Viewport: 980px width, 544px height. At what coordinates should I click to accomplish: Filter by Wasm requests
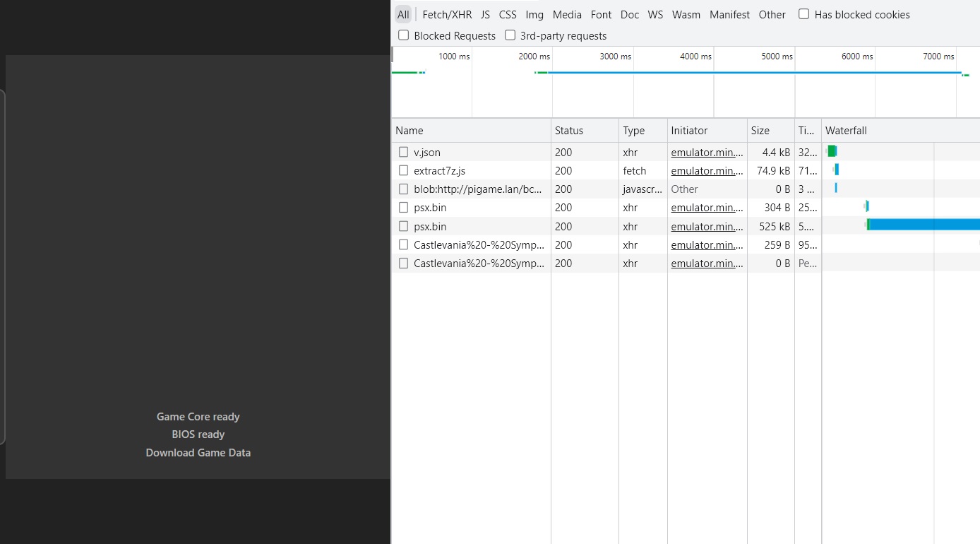pyautogui.click(x=686, y=14)
